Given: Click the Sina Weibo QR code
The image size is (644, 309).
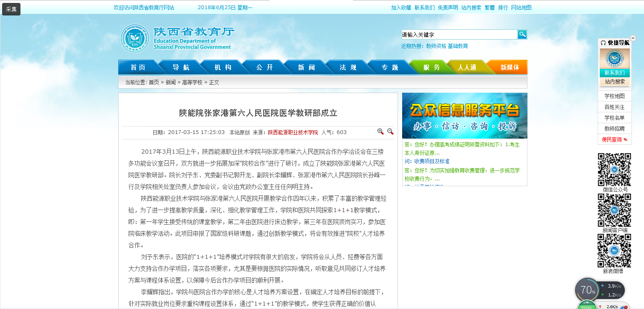Looking at the screenshot, I should tap(614, 251).
